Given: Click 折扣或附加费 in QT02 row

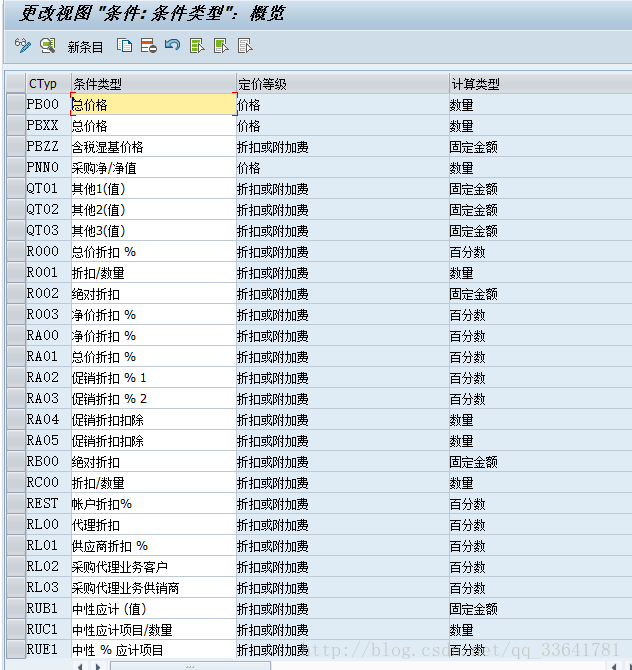Looking at the screenshot, I should [x=273, y=210].
